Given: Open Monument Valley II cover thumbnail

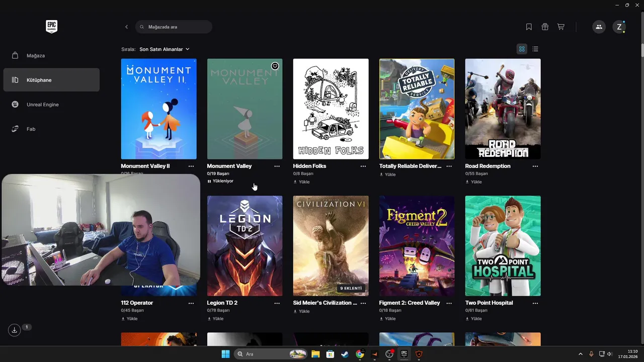Looking at the screenshot, I should (x=158, y=109).
